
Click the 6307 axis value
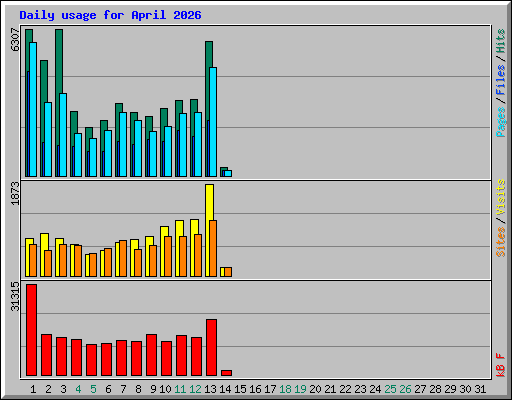click(15, 40)
